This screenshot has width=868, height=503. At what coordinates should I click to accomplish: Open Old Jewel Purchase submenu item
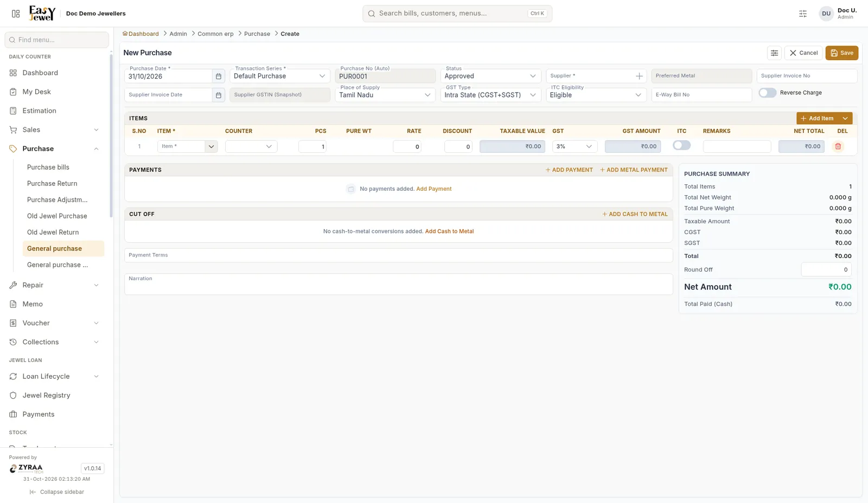click(x=57, y=216)
